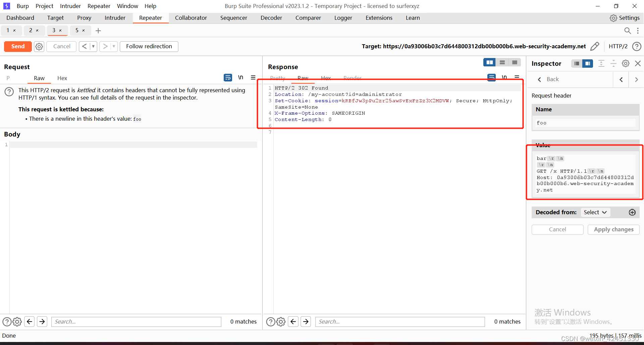Toggle word wrap icon in Response panel

491,77
